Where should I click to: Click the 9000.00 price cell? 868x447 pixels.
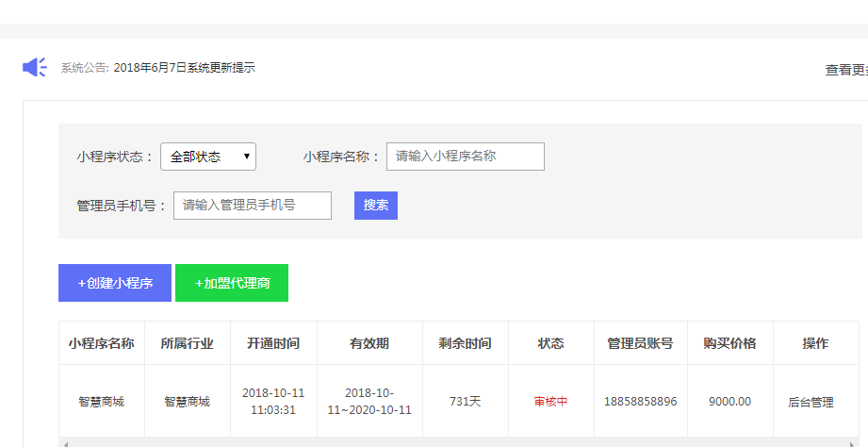pos(729,402)
